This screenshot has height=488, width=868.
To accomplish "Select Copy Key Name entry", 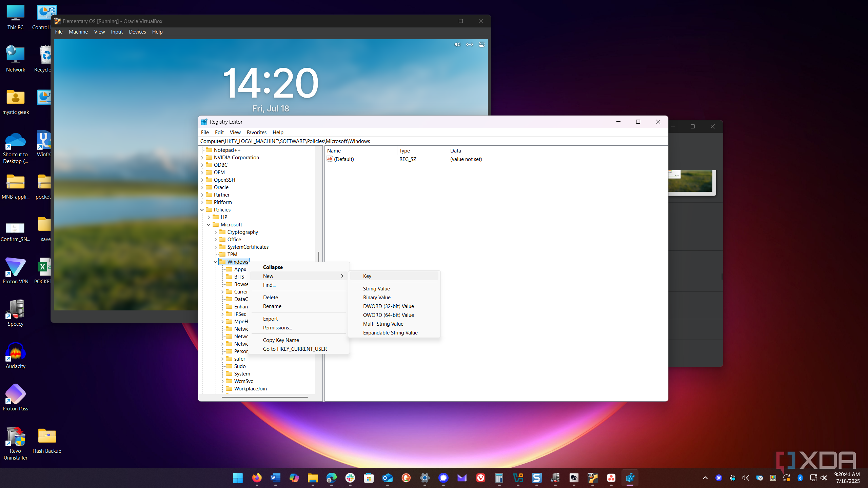I will click(281, 340).
